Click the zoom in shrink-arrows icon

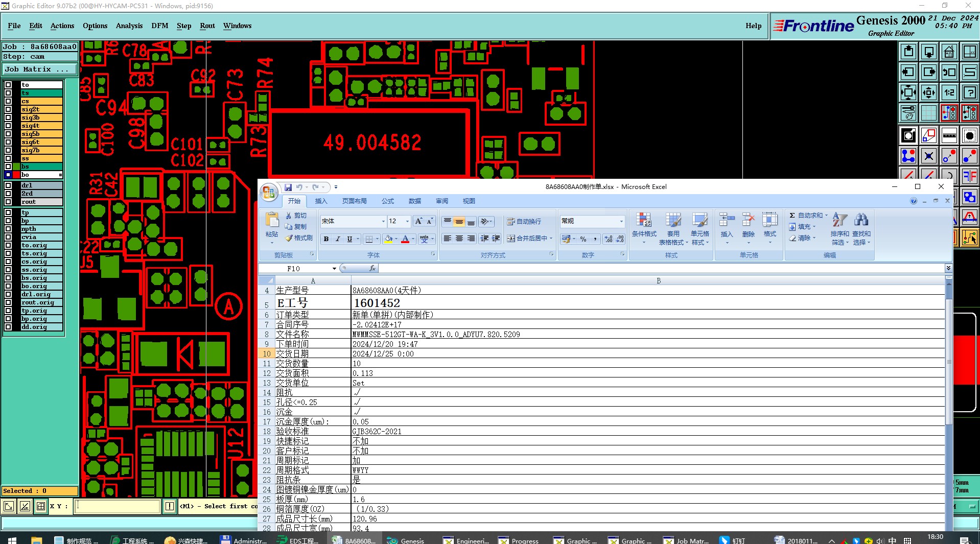[x=929, y=92]
